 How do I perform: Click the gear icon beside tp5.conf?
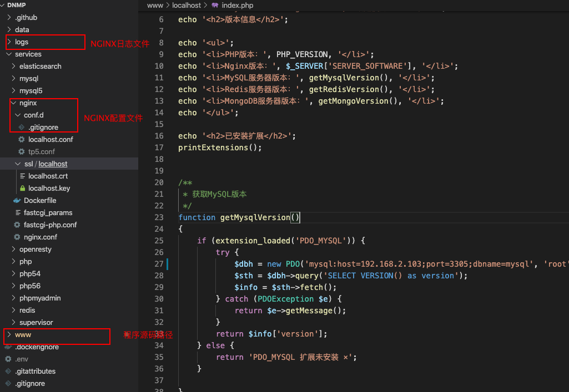22,151
